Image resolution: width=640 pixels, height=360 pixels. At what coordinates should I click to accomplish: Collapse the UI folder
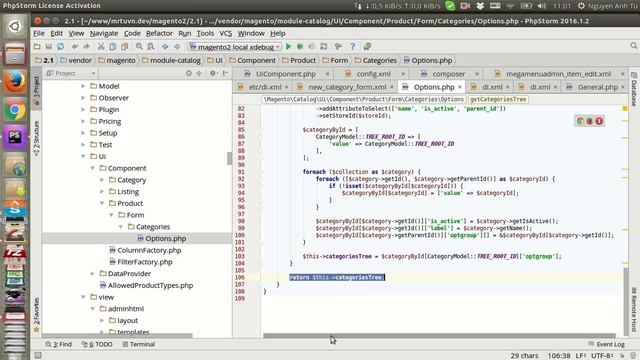tap(83, 156)
